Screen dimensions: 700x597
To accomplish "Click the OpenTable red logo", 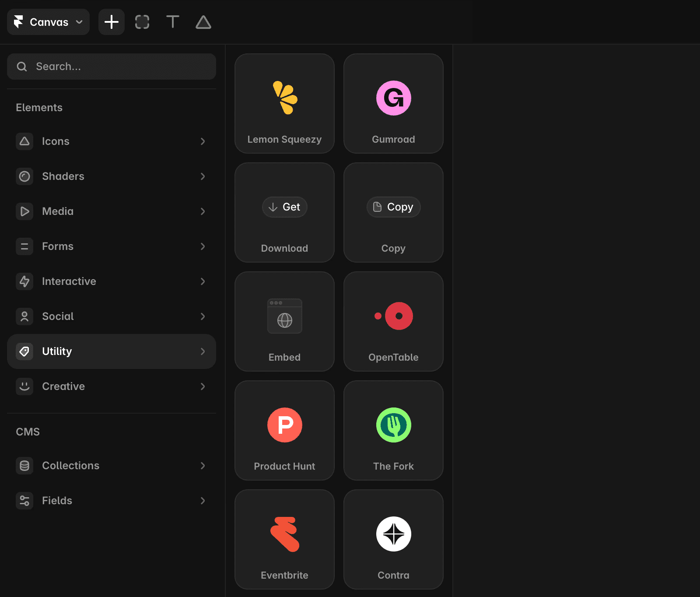I will click(x=394, y=316).
